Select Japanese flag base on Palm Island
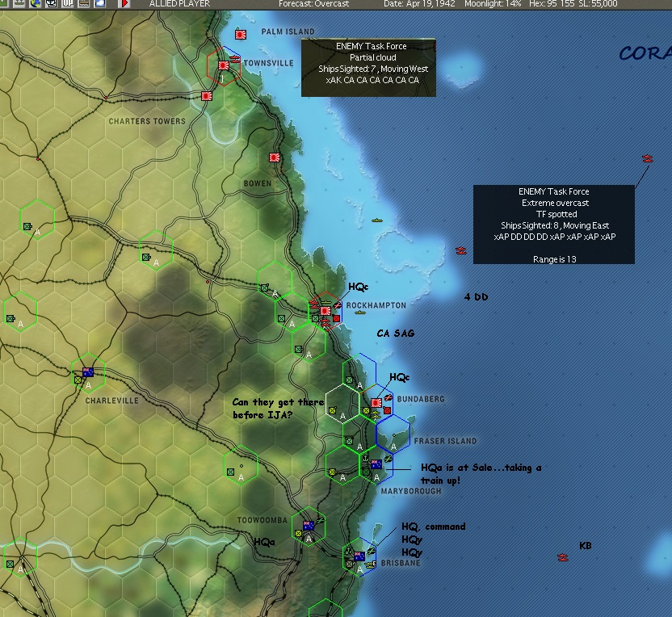The width and height of the screenshot is (672, 617). (x=241, y=35)
